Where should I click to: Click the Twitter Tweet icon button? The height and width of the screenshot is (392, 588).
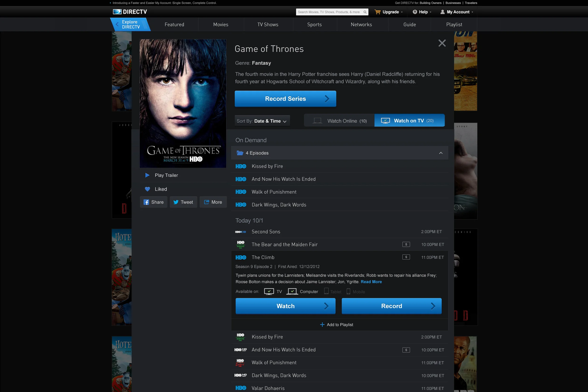point(176,202)
